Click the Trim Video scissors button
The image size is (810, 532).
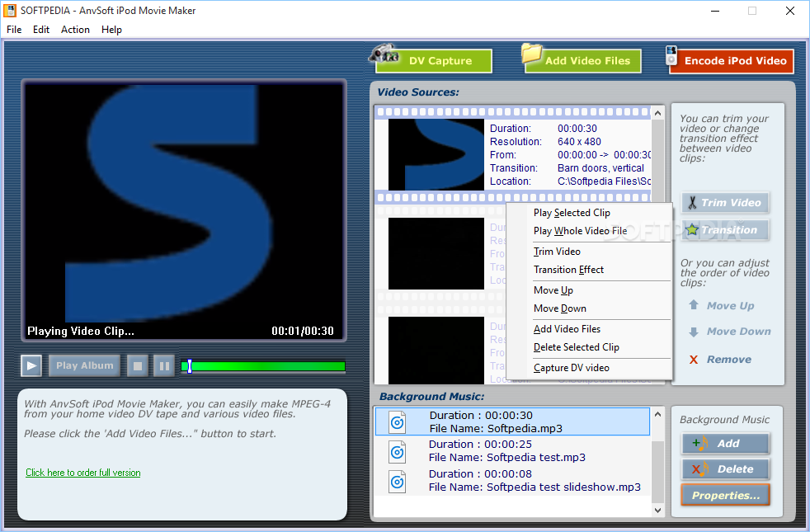(725, 202)
